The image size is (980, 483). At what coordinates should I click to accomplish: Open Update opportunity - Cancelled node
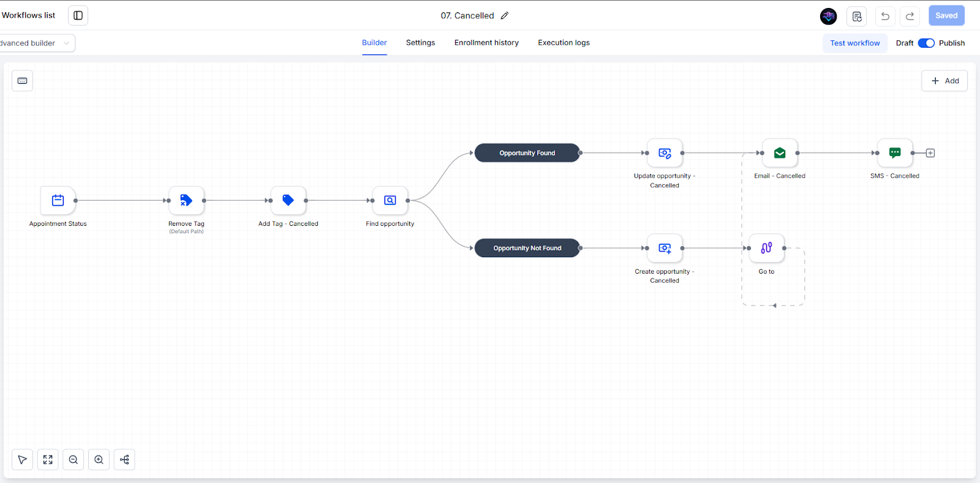coord(665,153)
